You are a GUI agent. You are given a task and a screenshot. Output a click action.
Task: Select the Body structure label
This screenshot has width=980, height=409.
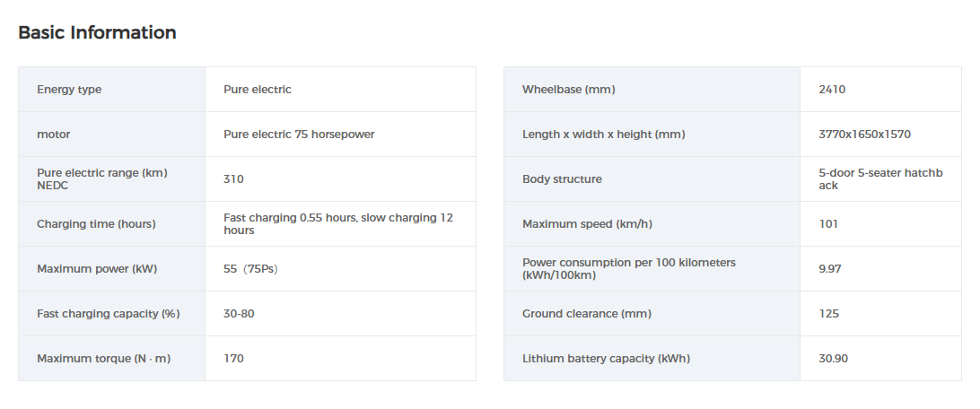[562, 179]
